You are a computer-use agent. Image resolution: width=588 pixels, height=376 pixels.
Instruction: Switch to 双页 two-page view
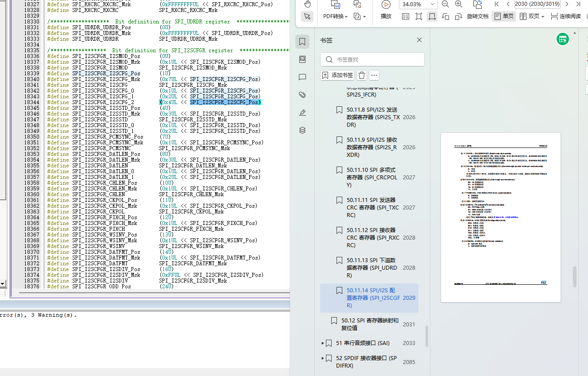click(529, 16)
